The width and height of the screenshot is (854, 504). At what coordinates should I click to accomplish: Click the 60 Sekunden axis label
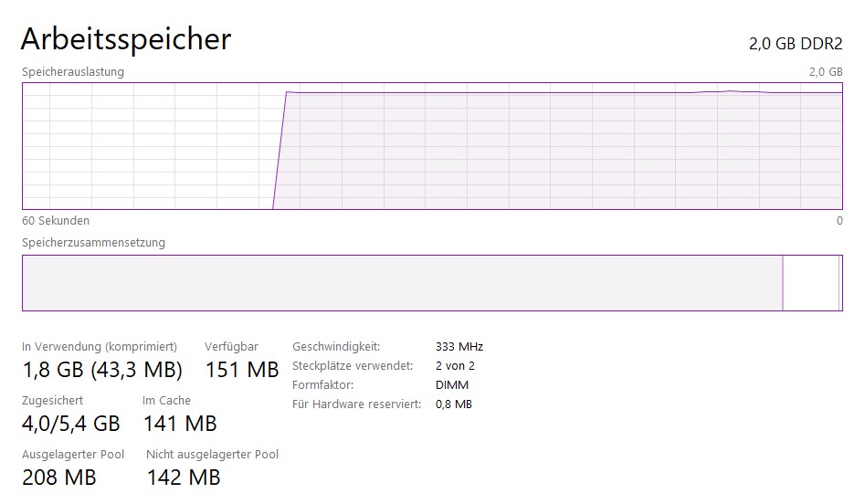(x=56, y=221)
